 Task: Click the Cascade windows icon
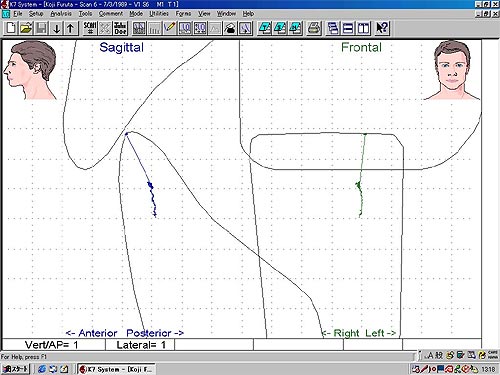tap(333, 28)
